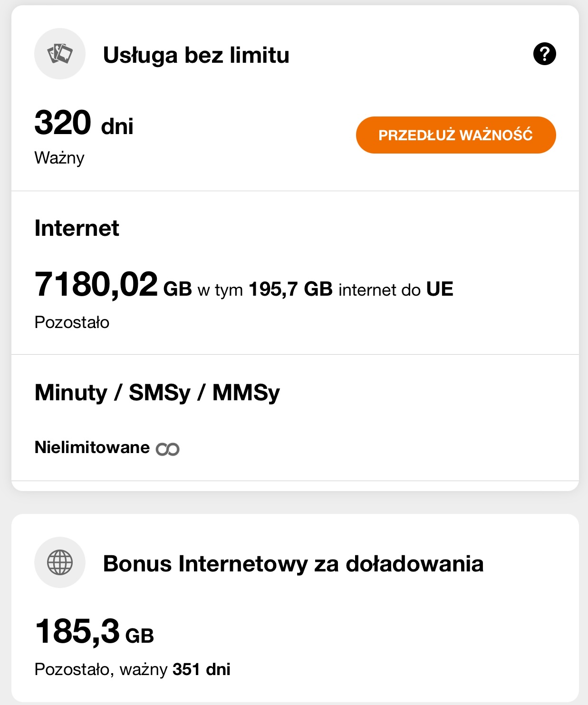Click the bold UE text
The width and height of the screenshot is (588, 705).
pos(440,289)
